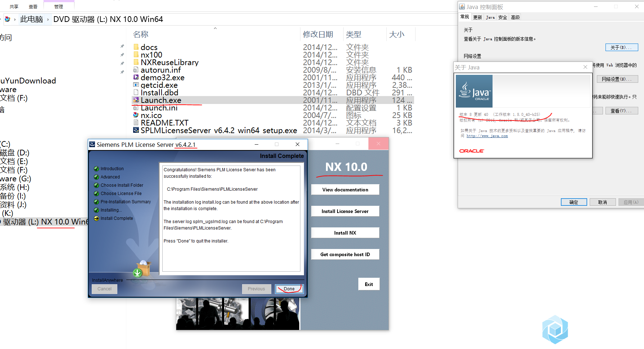Open the java.com hyperlink

pyautogui.click(x=487, y=136)
